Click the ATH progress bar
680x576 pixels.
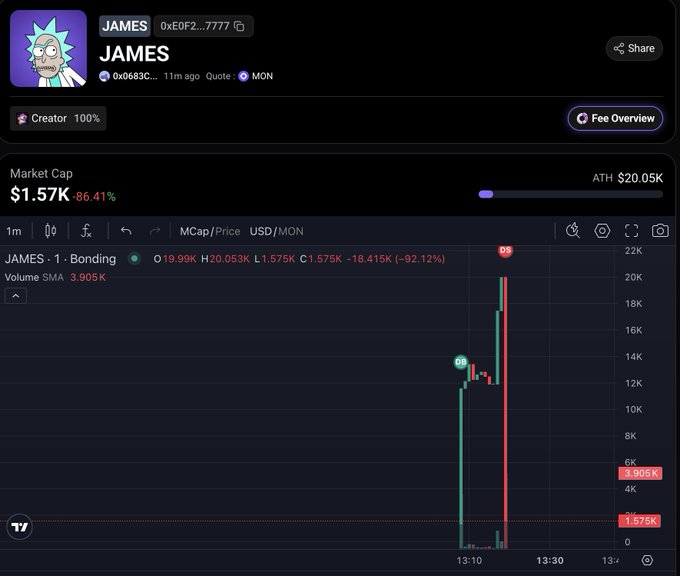(x=571, y=194)
